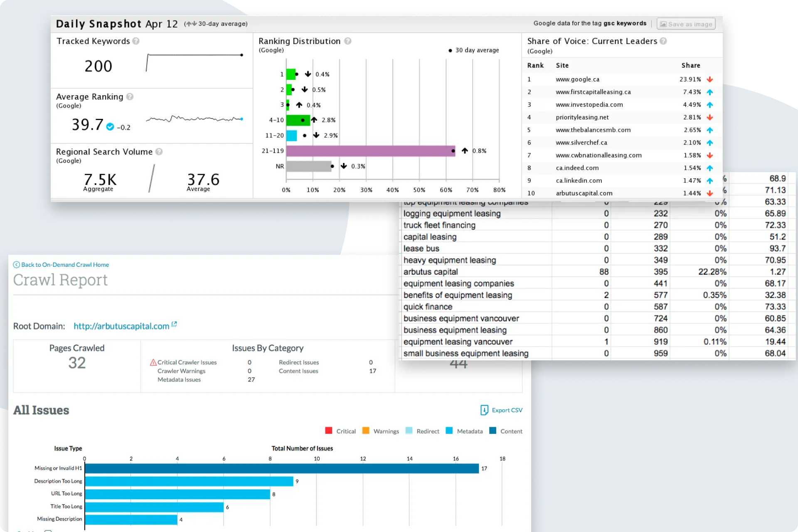Click Export CSV link
The width and height of the screenshot is (798, 532).
click(x=507, y=410)
